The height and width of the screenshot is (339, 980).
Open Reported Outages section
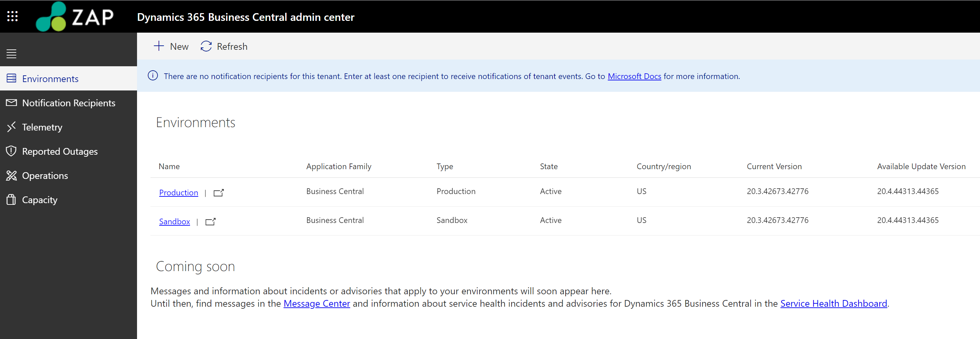coord(69,151)
